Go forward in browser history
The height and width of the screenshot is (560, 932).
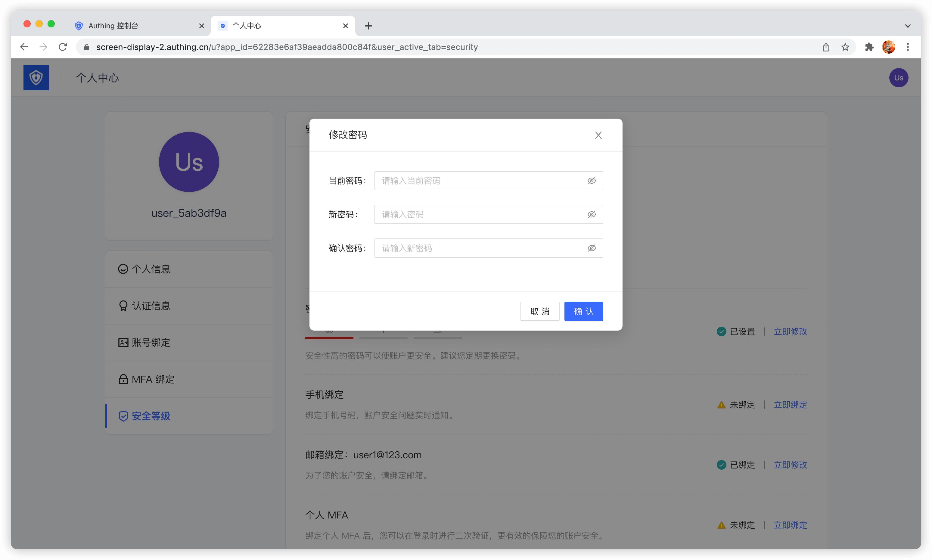[43, 47]
